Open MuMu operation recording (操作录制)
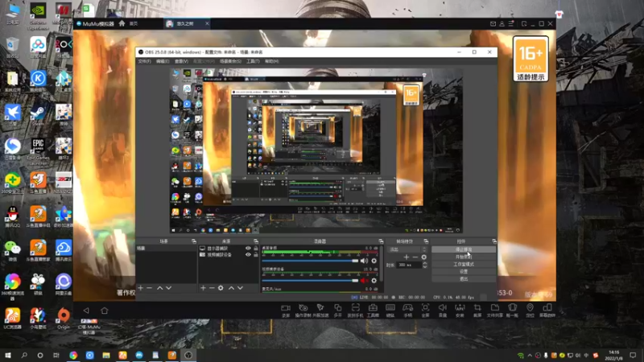This screenshot has height=362, width=644. (303, 311)
